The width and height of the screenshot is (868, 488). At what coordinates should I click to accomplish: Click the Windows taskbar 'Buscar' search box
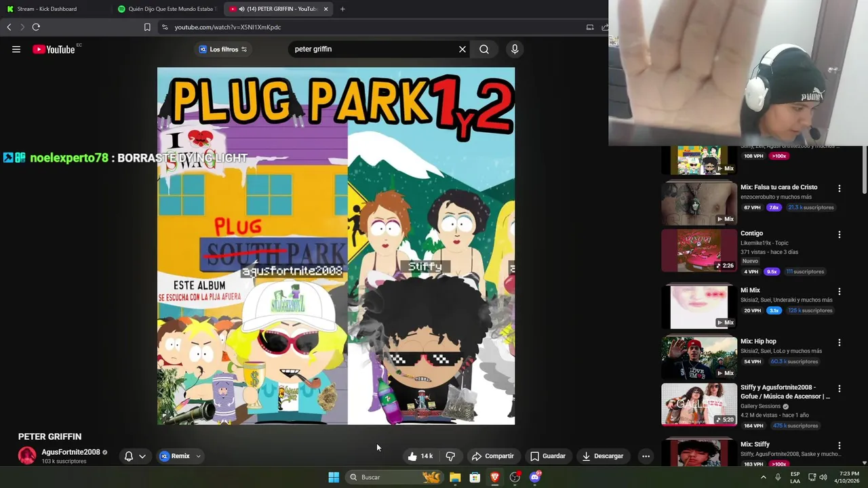pyautogui.click(x=393, y=477)
